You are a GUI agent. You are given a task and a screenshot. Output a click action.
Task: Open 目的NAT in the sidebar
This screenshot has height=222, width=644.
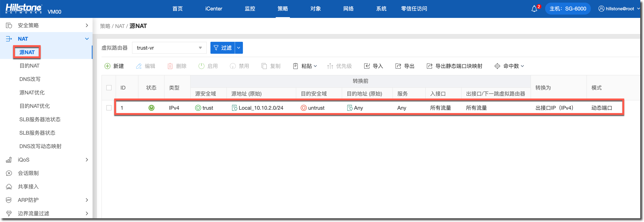pos(29,66)
